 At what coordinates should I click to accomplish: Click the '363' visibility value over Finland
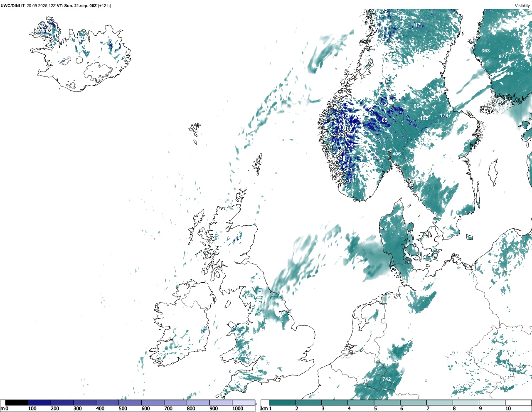click(485, 51)
